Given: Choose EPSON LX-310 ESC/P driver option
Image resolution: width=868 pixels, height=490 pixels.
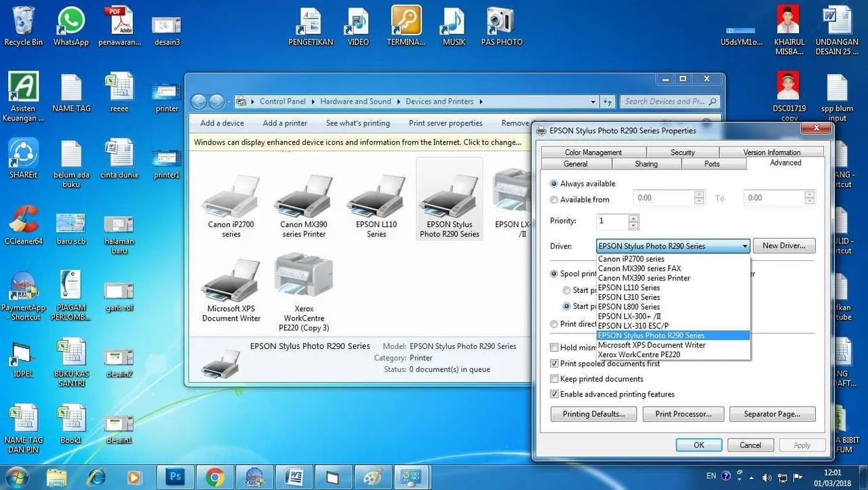Looking at the screenshot, I should (673, 326).
